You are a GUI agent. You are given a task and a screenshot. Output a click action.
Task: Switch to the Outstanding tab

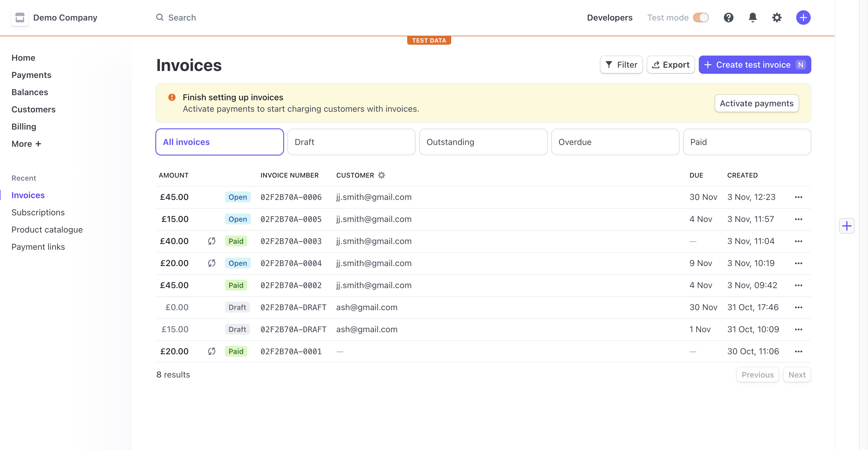483,142
